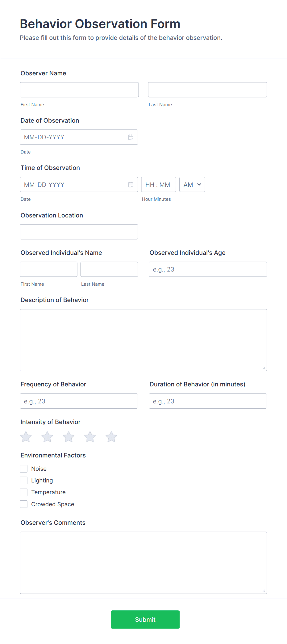Click the HH : MM time field
Viewport: 287px width, 644px height.
coord(158,184)
